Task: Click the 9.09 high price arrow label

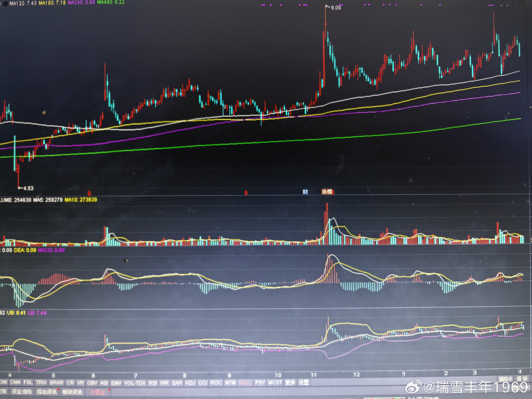Action: tap(335, 8)
